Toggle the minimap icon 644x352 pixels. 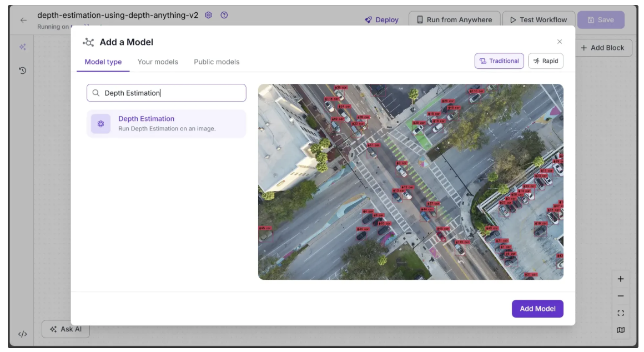click(x=621, y=330)
